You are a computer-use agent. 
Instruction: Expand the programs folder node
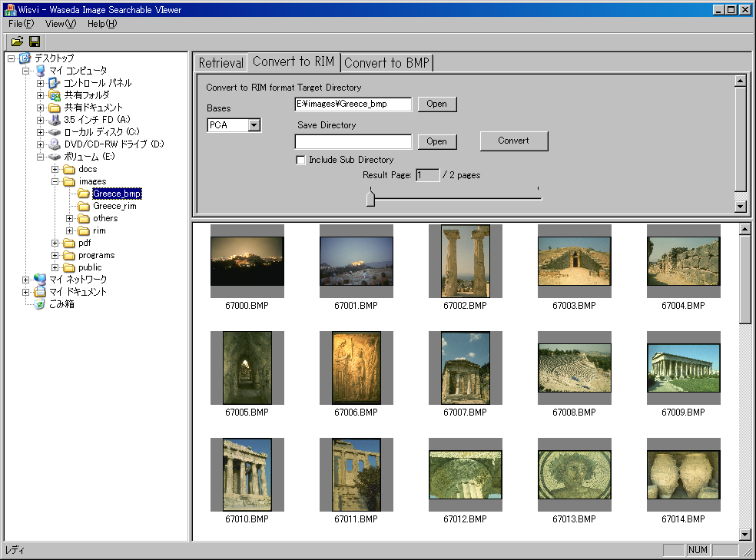point(55,256)
